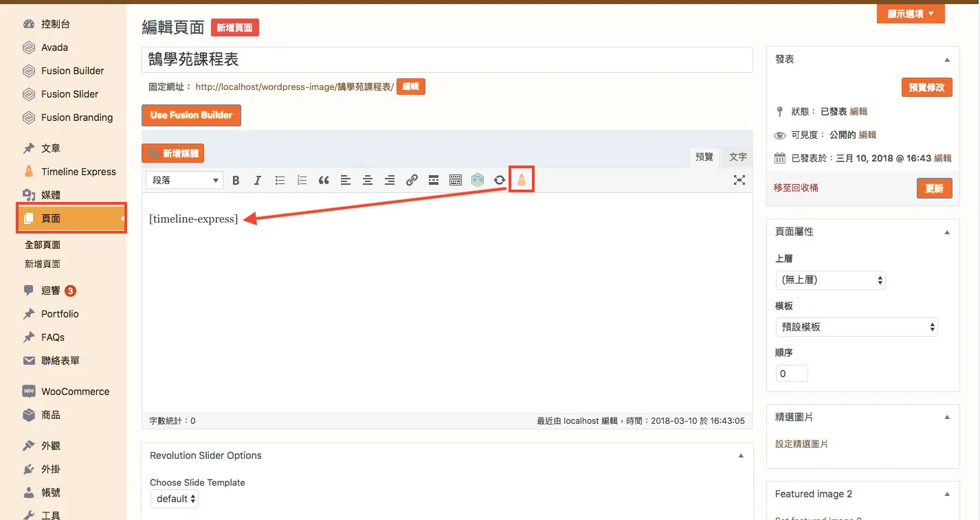980x520 pixels.
Task: Click the permalink 編輯 button
Action: pos(411,87)
